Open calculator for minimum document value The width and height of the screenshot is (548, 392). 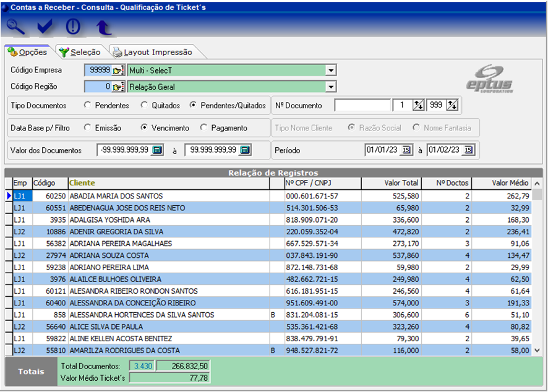point(157,150)
